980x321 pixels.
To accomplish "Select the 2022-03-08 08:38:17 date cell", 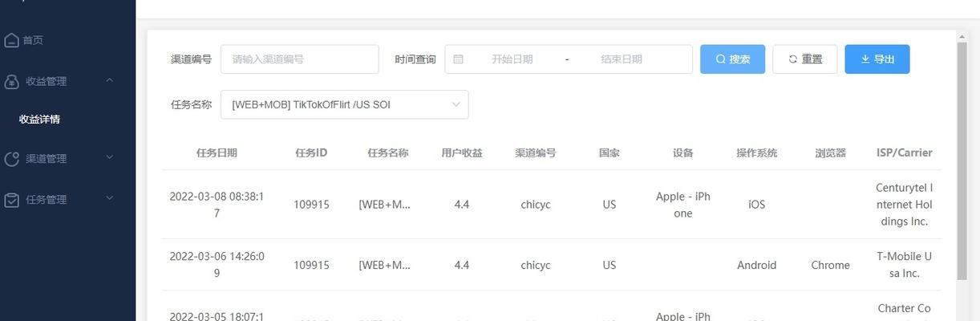I will pyautogui.click(x=217, y=205).
